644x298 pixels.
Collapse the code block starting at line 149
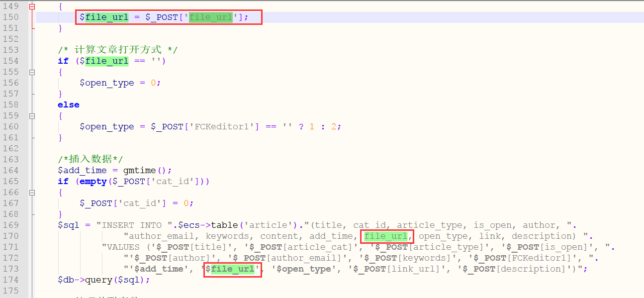click(x=32, y=6)
